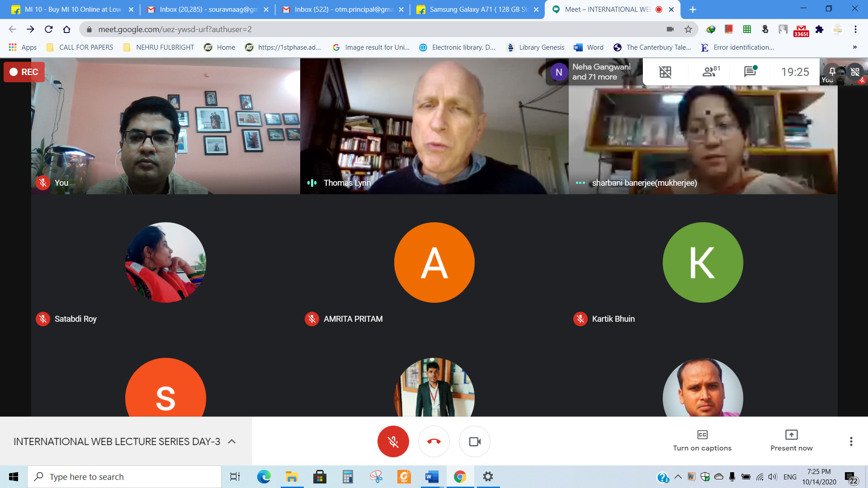Screen dimensions: 868x488
Task: Switch to the Samsung Galaxy A71 tab
Action: [477, 9]
